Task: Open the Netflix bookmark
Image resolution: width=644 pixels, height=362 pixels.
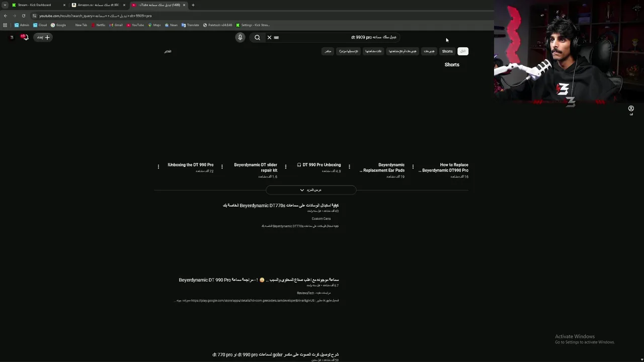Action: [x=98, y=25]
